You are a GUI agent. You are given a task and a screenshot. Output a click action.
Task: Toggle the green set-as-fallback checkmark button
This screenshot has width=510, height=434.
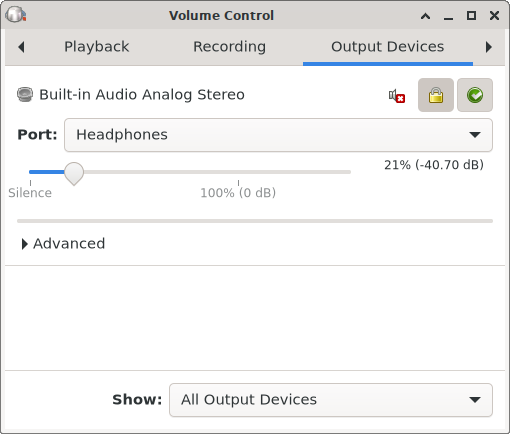pos(475,95)
